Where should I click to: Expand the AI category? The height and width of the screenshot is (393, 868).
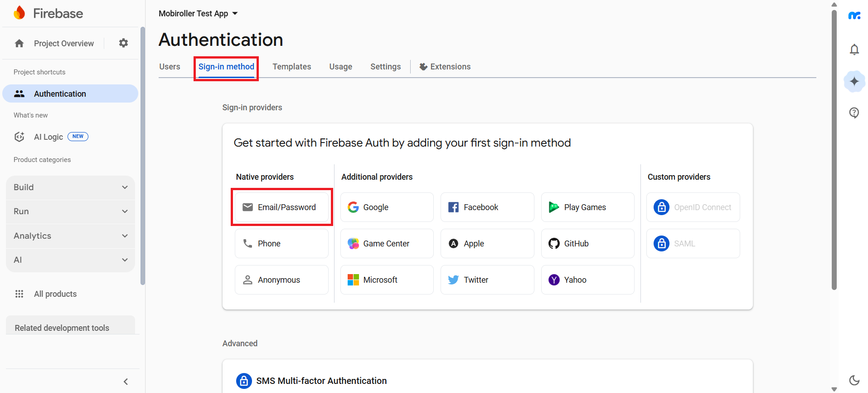point(70,260)
